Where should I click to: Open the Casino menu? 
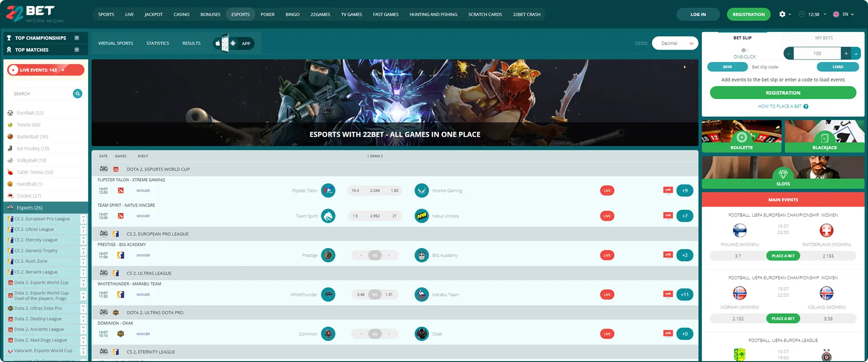(x=182, y=14)
